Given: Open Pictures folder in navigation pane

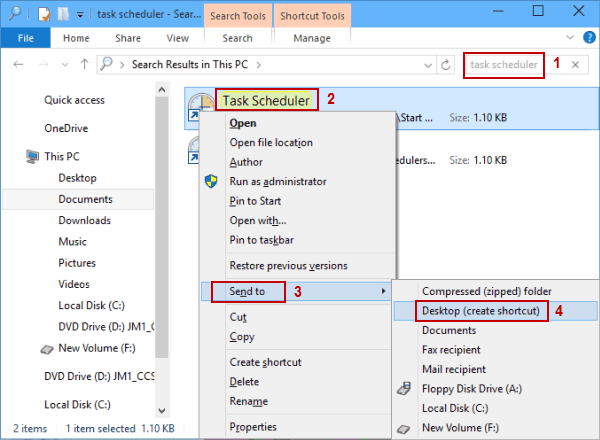Looking at the screenshot, I should click(77, 263).
